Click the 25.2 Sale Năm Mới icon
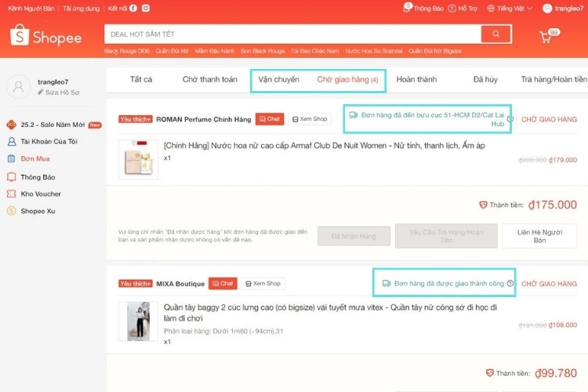This screenshot has height=392, width=588. (x=12, y=125)
